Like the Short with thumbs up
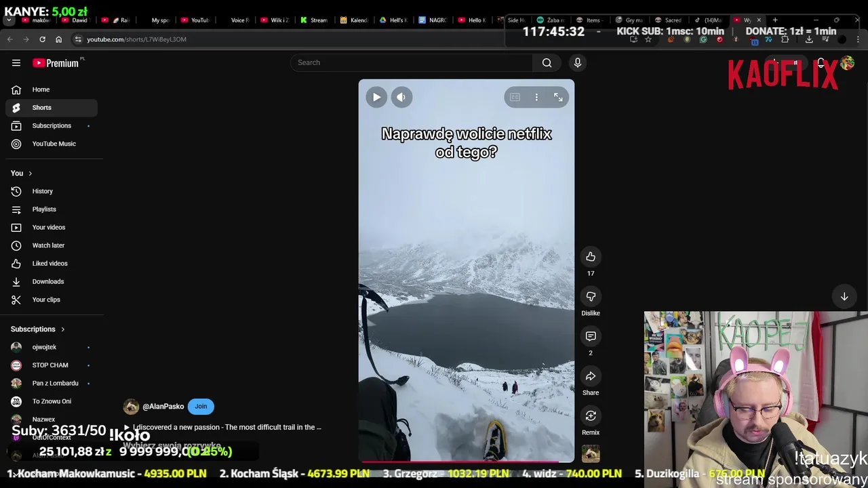Viewport: 868px width, 488px height. click(x=591, y=257)
